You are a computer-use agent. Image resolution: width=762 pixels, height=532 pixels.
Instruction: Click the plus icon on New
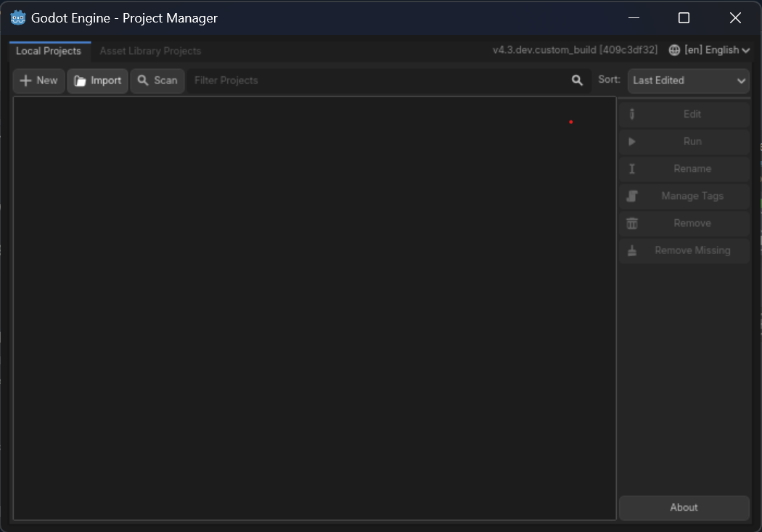pos(25,81)
